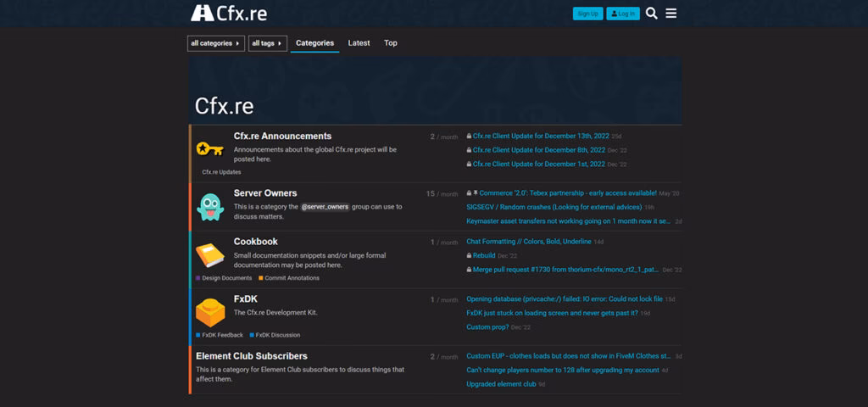Open Can't change players number to 128 topic
This screenshot has height=407, width=868.
pos(563,370)
